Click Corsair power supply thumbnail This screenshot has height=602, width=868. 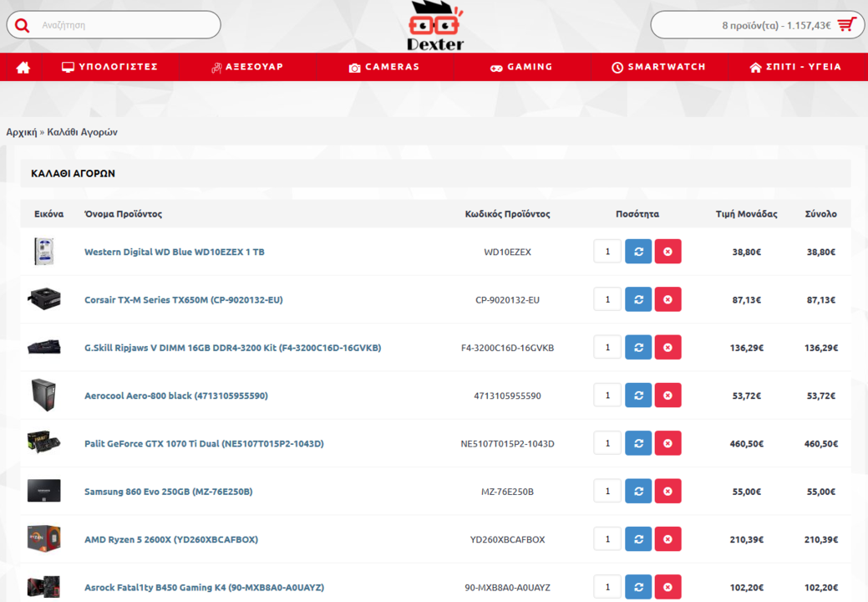pyautogui.click(x=43, y=299)
